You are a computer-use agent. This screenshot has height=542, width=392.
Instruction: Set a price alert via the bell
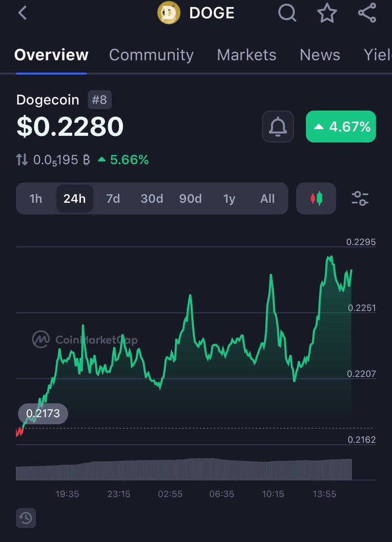tap(277, 127)
